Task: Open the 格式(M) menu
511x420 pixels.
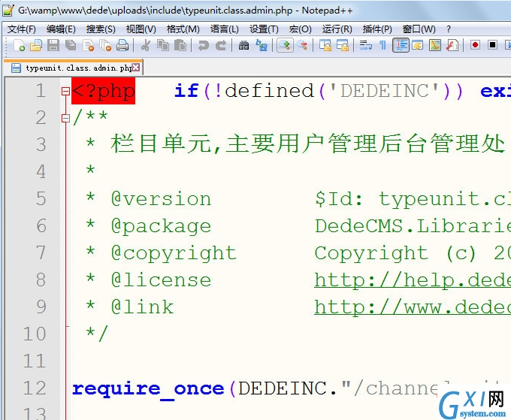Action: [183, 29]
